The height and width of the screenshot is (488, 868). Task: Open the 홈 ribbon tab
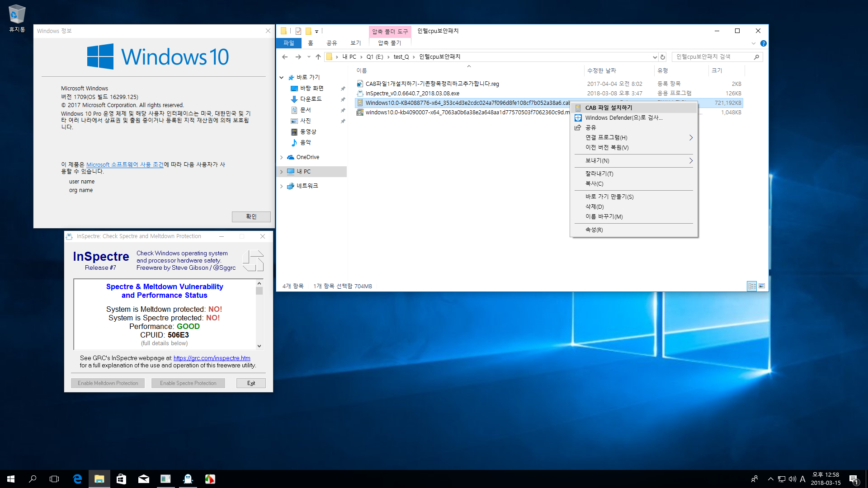(x=311, y=43)
